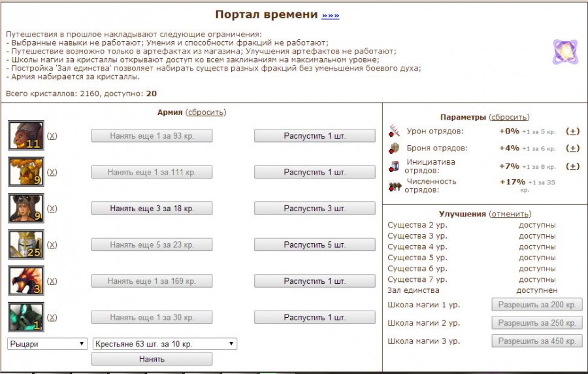Image resolution: width=588 pixels, height=374 pixels.
Task: Select the golden creature portrait in second row
Action: pos(26,172)
